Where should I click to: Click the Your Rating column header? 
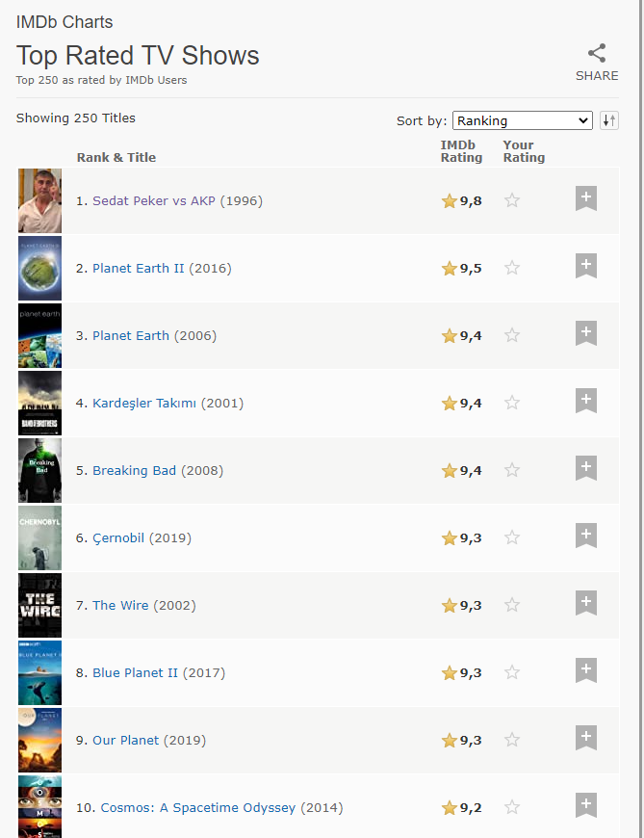pyautogui.click(x=524, y=151)
